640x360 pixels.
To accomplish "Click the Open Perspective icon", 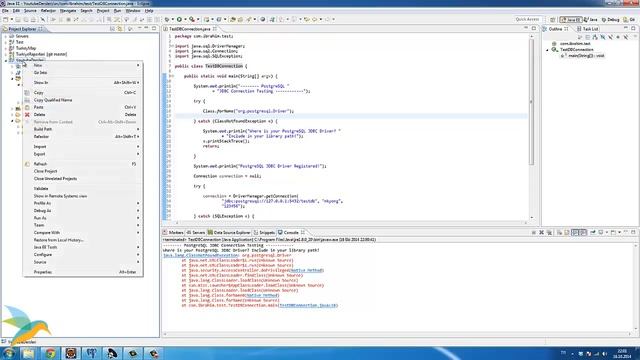I will pos(553,19).
